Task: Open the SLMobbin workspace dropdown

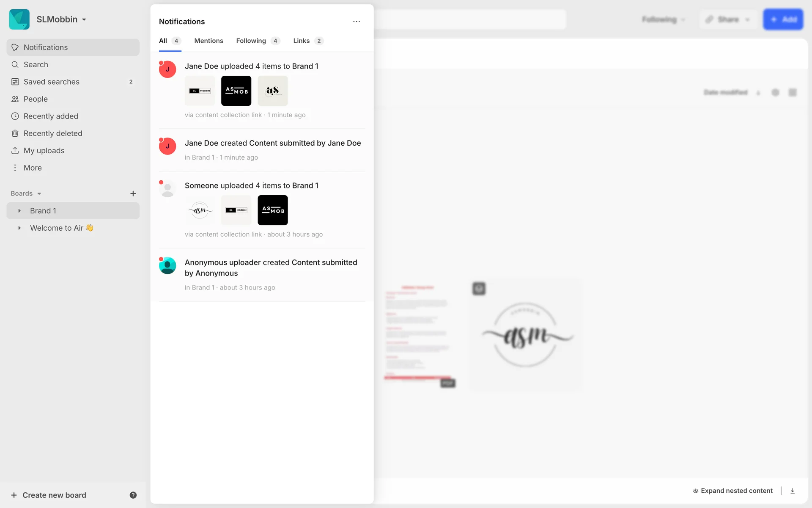Action: pyautogui.click(x=61, y=19)
